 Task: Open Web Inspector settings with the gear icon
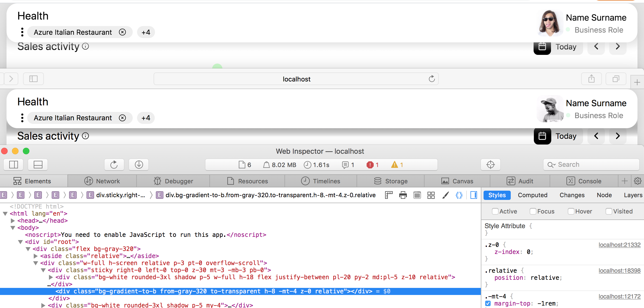638,181
